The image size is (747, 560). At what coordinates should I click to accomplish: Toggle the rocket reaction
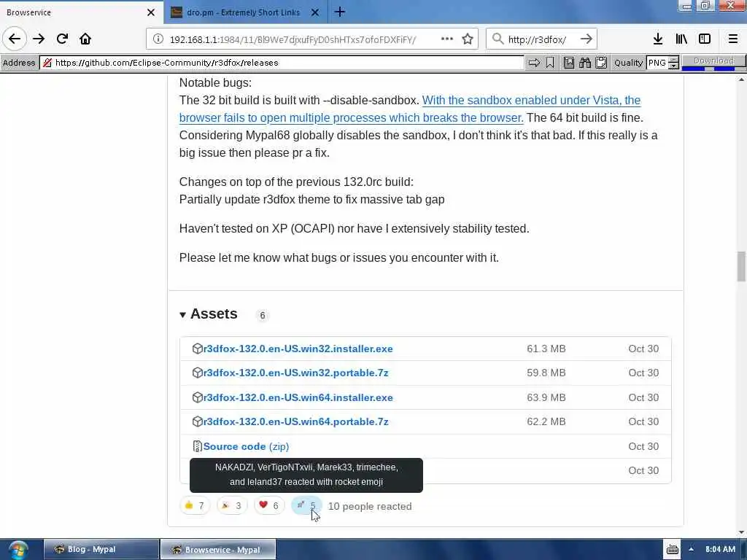[x=306, y=506]
